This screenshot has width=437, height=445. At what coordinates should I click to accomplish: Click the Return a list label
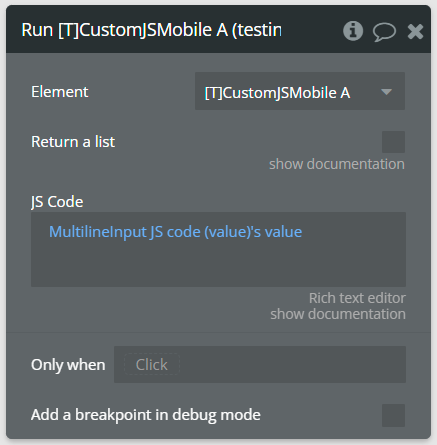73,142
